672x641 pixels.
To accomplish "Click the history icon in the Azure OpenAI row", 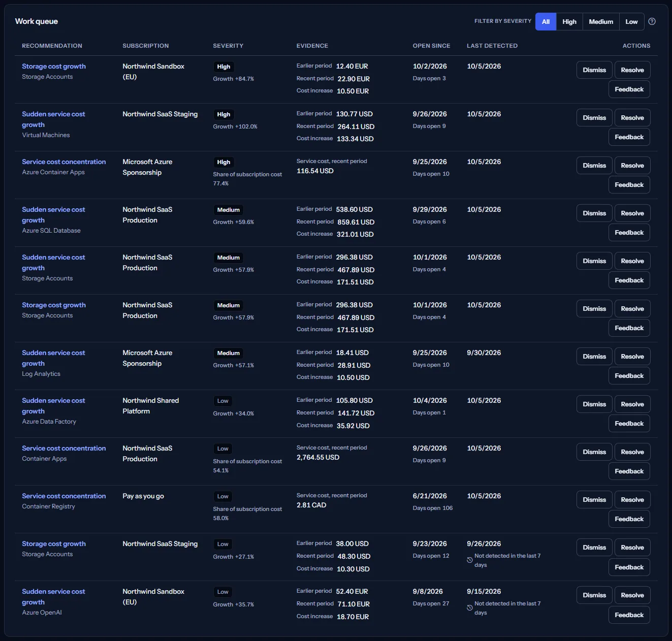I will 470,608.
